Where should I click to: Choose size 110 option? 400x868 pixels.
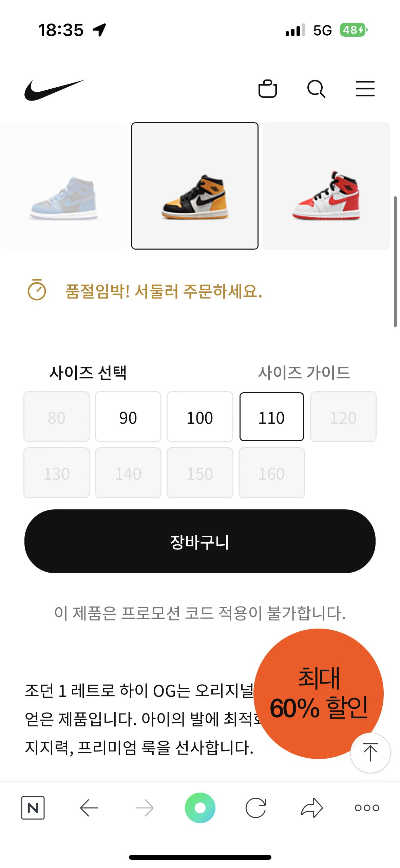point(271,417)
